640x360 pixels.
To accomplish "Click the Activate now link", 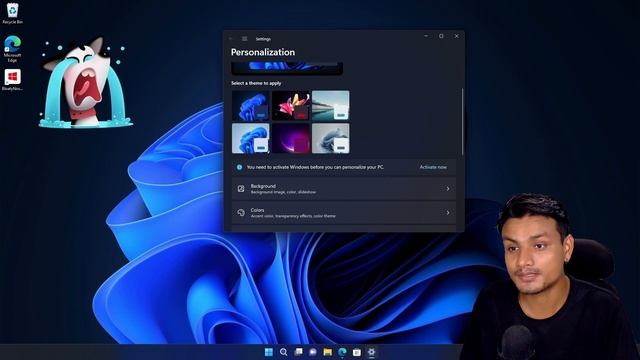I will pos(433,167).
